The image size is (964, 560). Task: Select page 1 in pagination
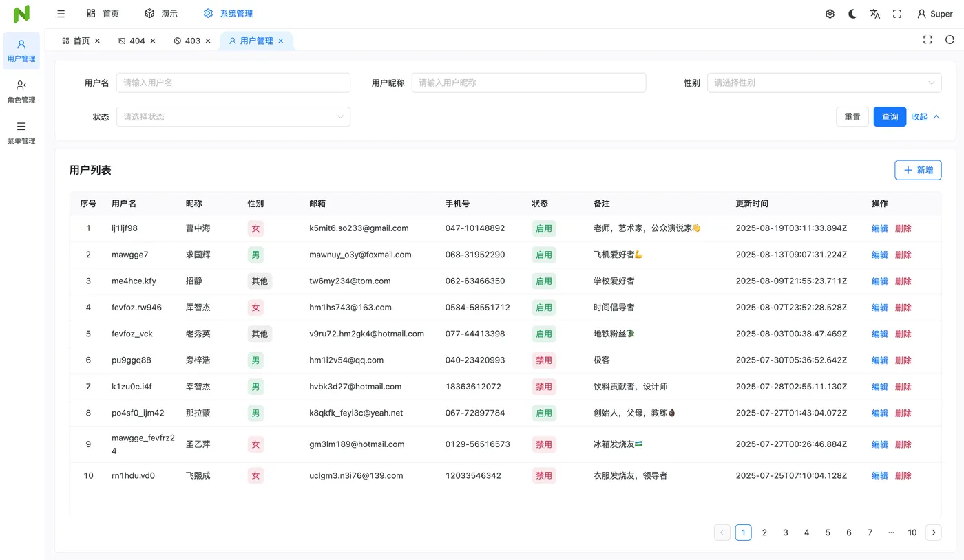(743, 532)
